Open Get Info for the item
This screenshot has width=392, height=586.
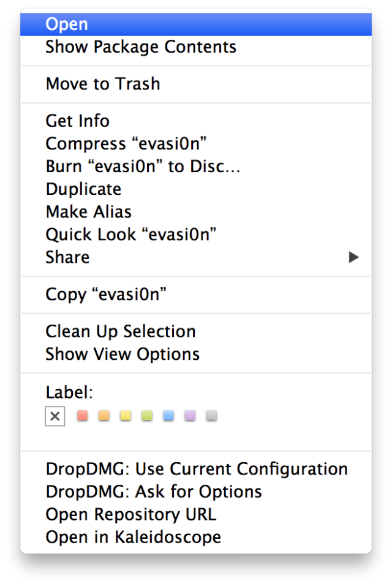78,121
